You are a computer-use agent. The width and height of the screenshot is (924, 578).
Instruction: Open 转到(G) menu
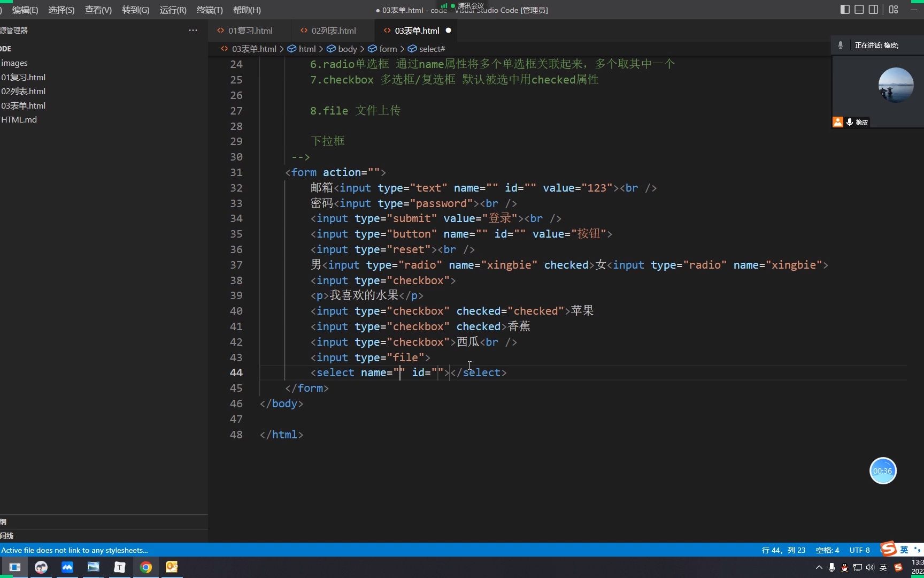136,10
